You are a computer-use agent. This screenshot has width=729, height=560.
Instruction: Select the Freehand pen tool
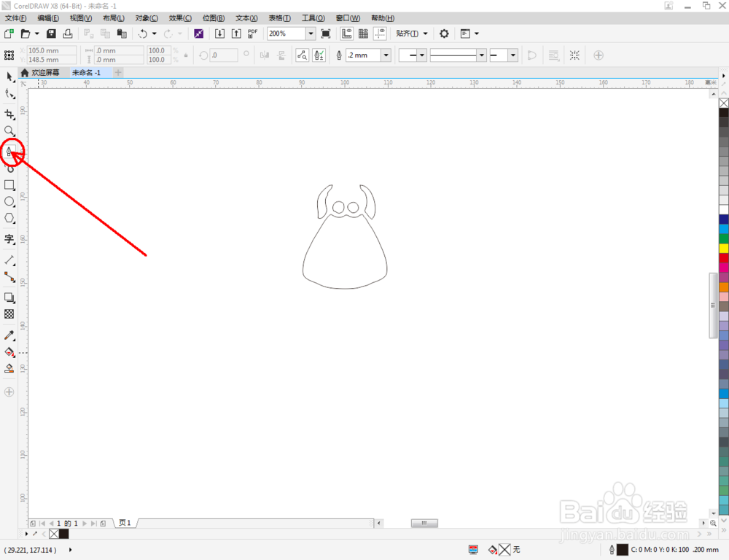(x=9, y=151)
